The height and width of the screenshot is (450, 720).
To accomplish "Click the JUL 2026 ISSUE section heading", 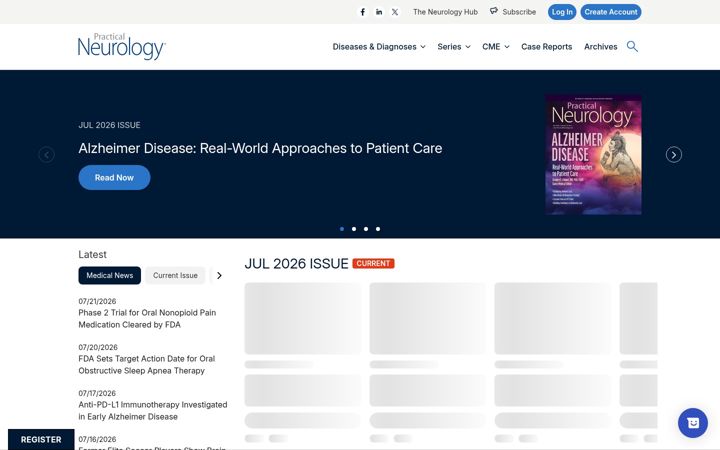I will click(x=297, y=264).
